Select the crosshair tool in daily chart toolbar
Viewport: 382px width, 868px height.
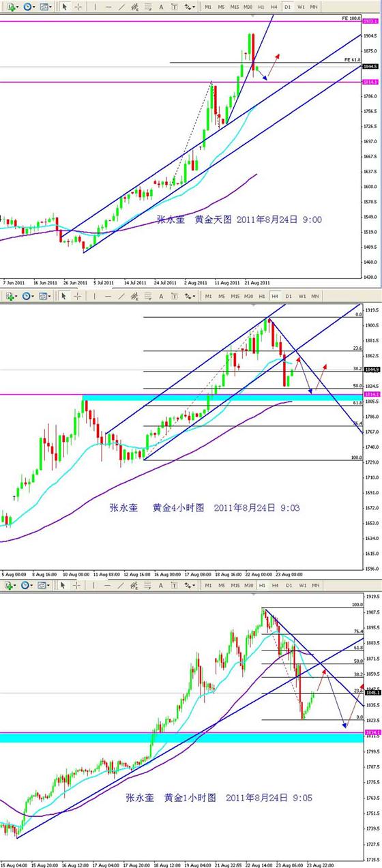[x=78, y=6]
